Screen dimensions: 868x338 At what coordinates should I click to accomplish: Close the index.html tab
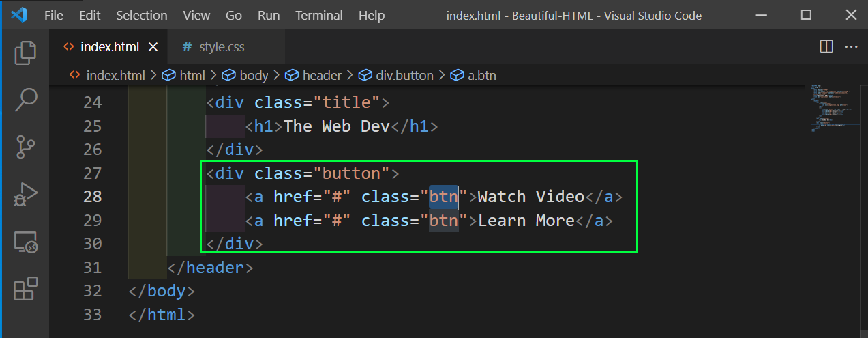[153, 47]
